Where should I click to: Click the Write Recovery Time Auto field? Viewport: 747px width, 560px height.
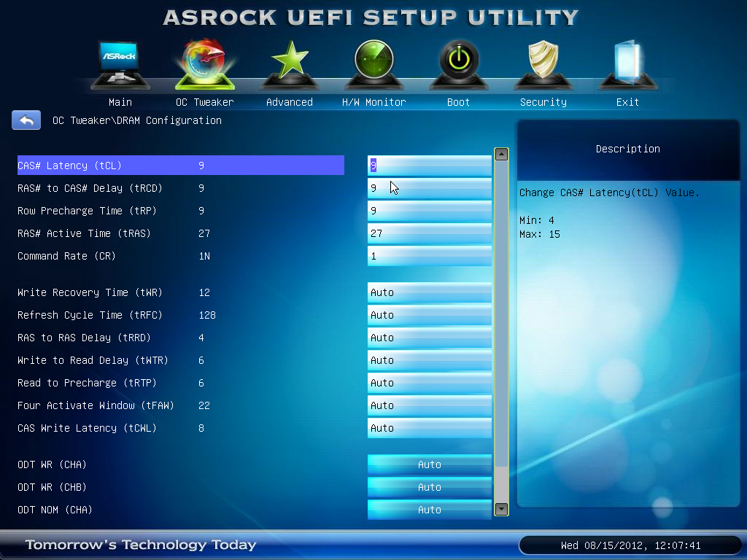[430, 292]
